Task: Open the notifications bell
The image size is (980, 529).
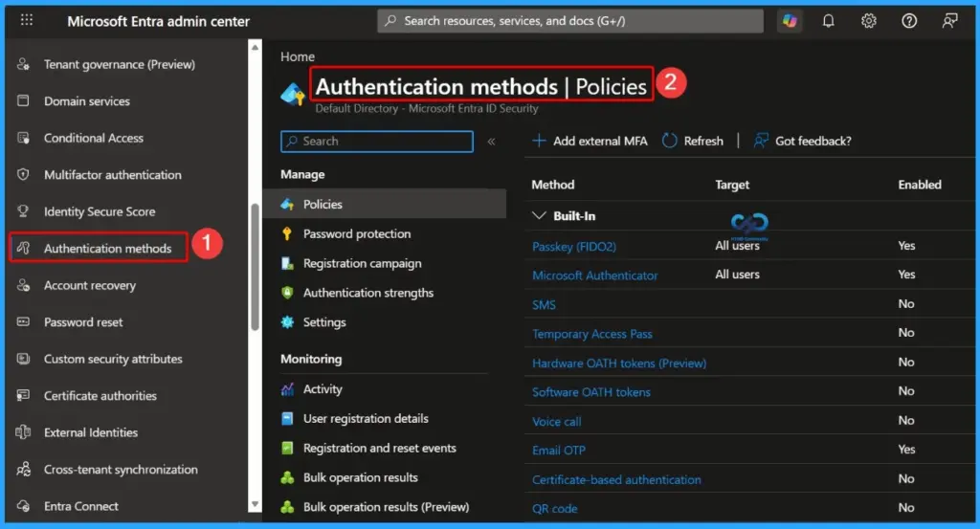Action: (x=828, y=21)
